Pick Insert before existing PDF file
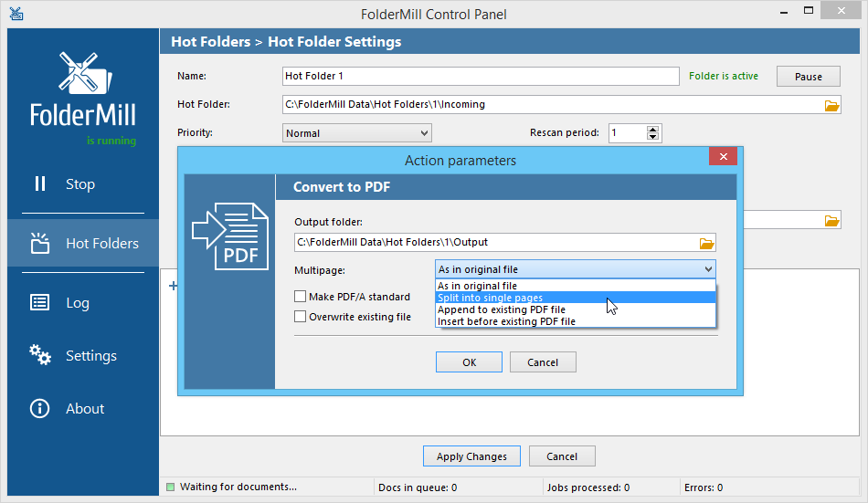868x503 pixels. tap(575, 321)
